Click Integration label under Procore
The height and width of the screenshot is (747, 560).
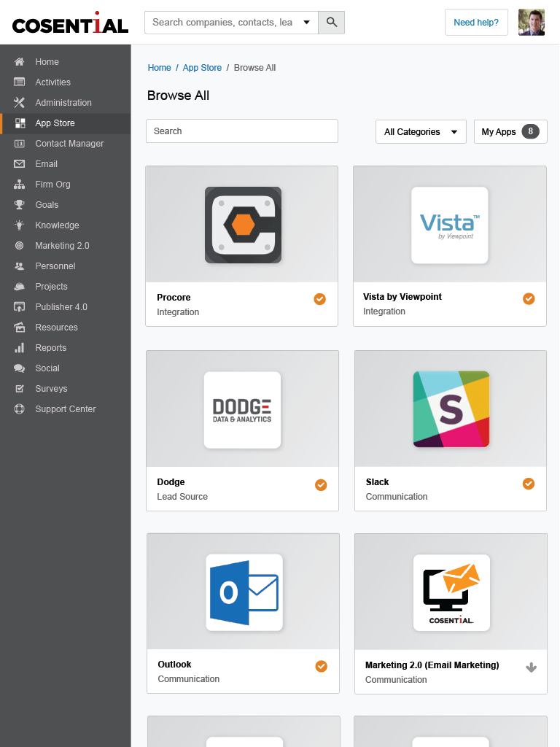(x=178, y=312)
